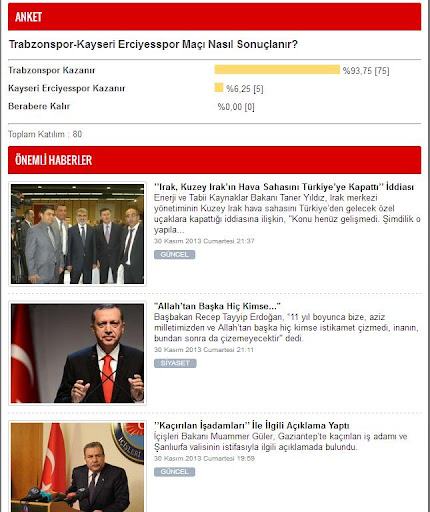Click the Muammer Güler press photo thumbnail
The image size is (430, 512).
pos(77,467)
